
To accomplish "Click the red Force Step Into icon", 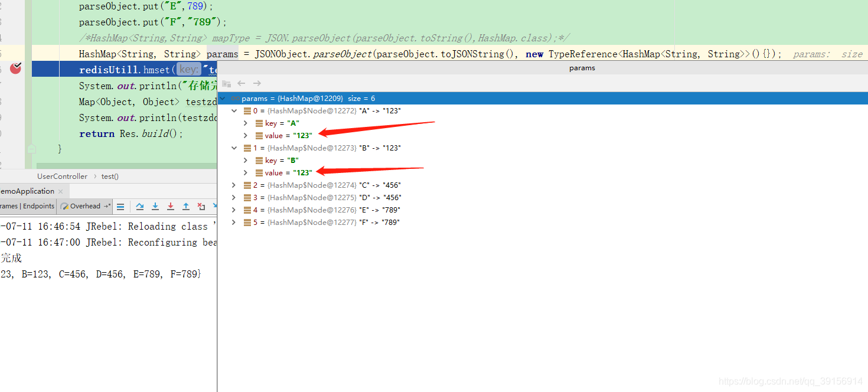I will tap(171, 207).
